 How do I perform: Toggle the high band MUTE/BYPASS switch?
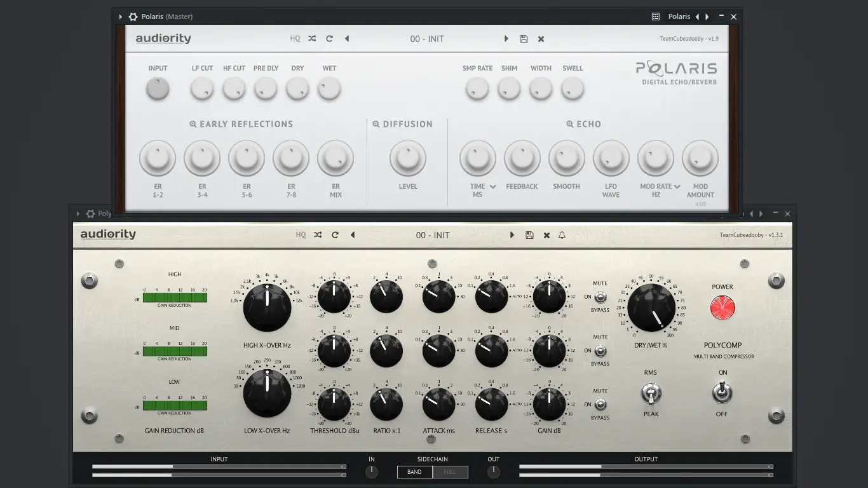pyautogui.click(x=600, y=297)
